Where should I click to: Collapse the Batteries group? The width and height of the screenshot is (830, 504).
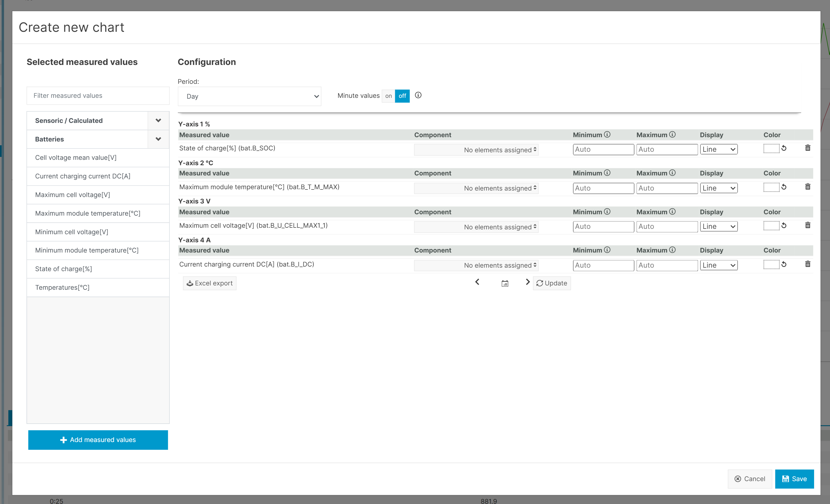[158, 139]
